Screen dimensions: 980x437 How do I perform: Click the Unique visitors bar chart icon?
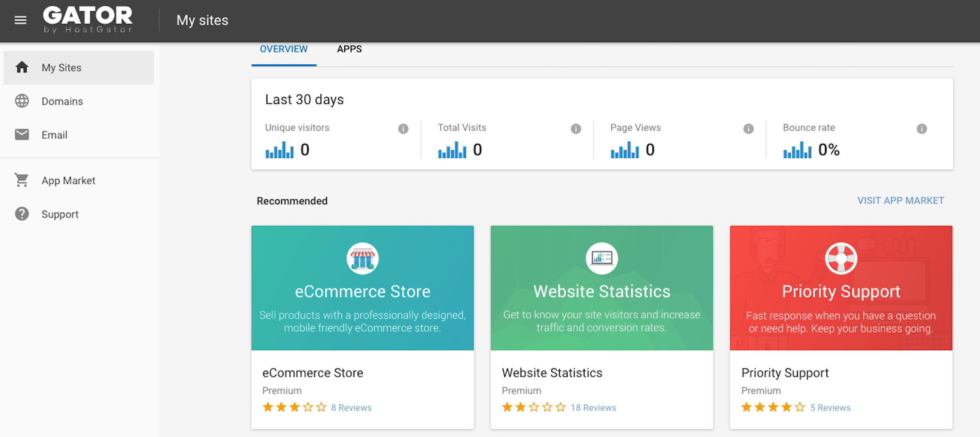(279, 150)
